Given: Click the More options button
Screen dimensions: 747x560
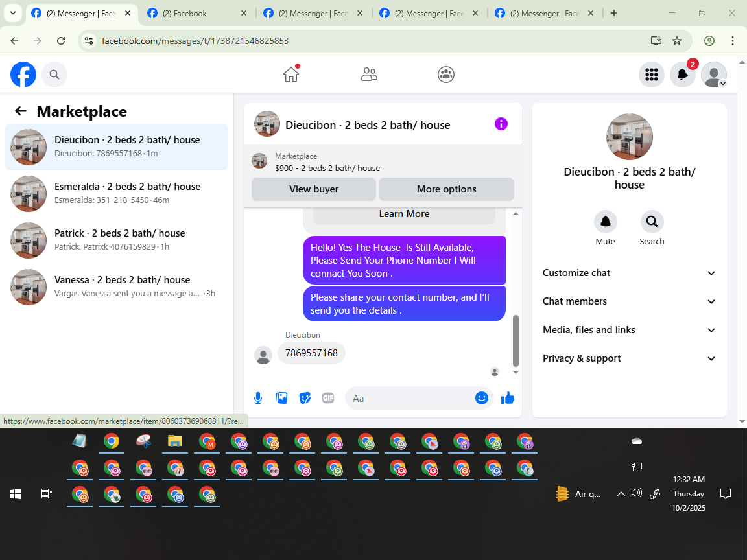Looking at the screenshot, I should tap(446, 189).
